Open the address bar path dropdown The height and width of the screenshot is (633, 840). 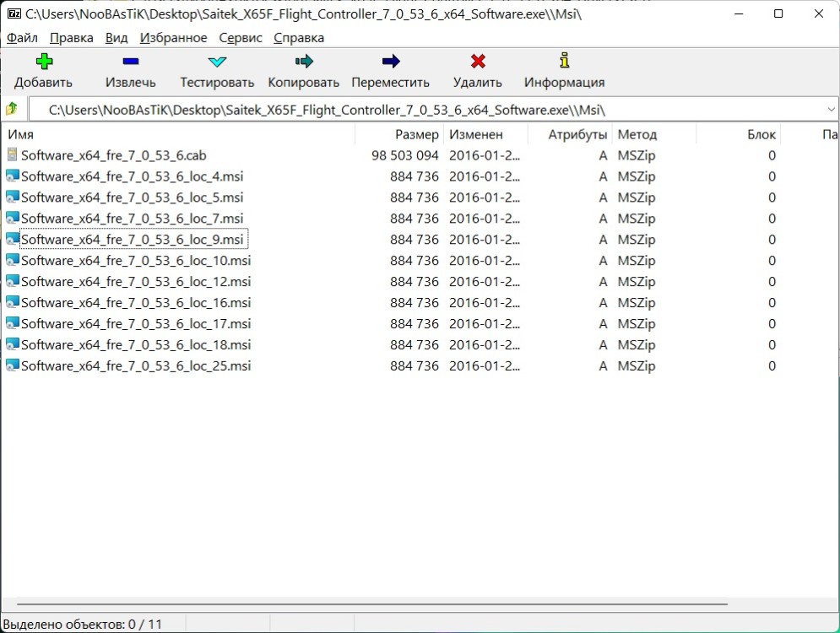pyautogui.click(x=831, y=110)
